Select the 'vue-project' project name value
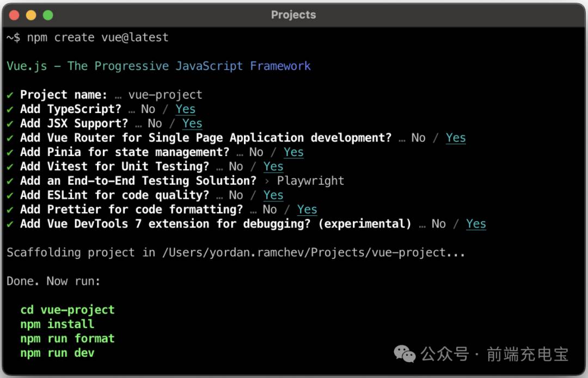 point(166,95)
